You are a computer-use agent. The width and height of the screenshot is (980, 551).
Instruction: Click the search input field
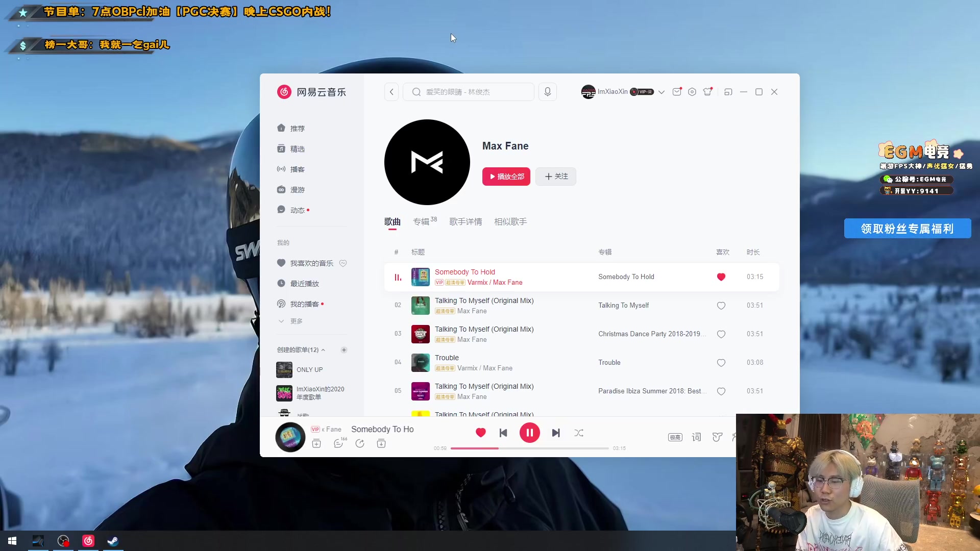point(469,92)
